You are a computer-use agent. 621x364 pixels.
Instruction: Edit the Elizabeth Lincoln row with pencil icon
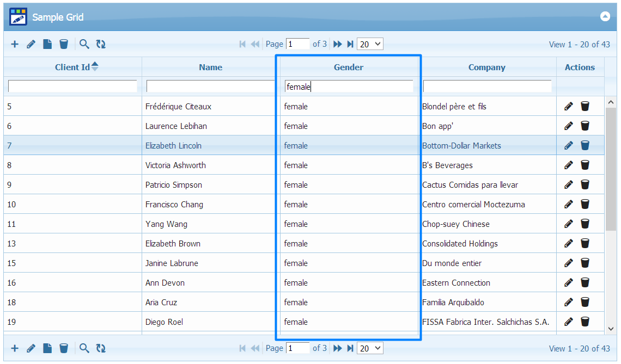(x=569, y=145)
